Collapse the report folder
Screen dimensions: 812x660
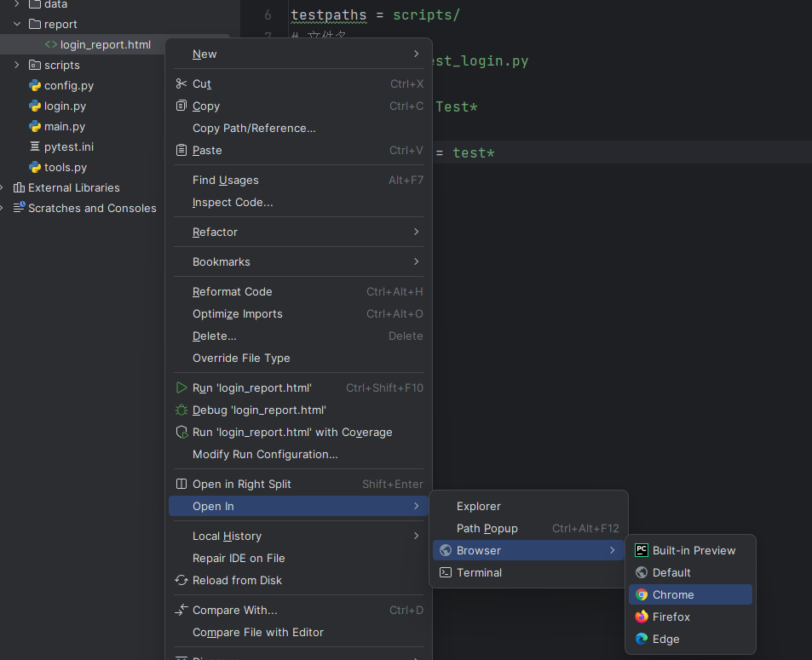pyautogui.click(x=16, y=24)
